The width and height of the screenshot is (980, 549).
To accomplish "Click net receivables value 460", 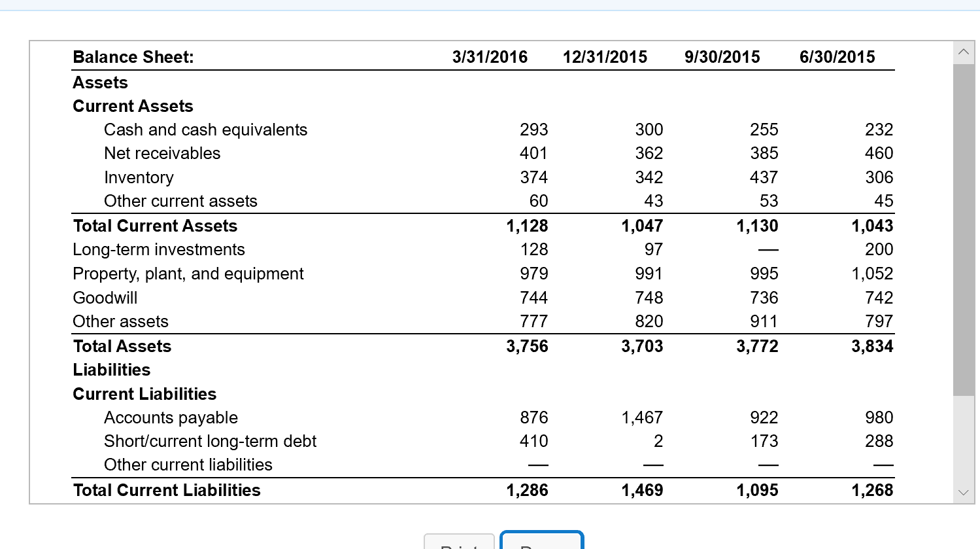I will [879, 153].
